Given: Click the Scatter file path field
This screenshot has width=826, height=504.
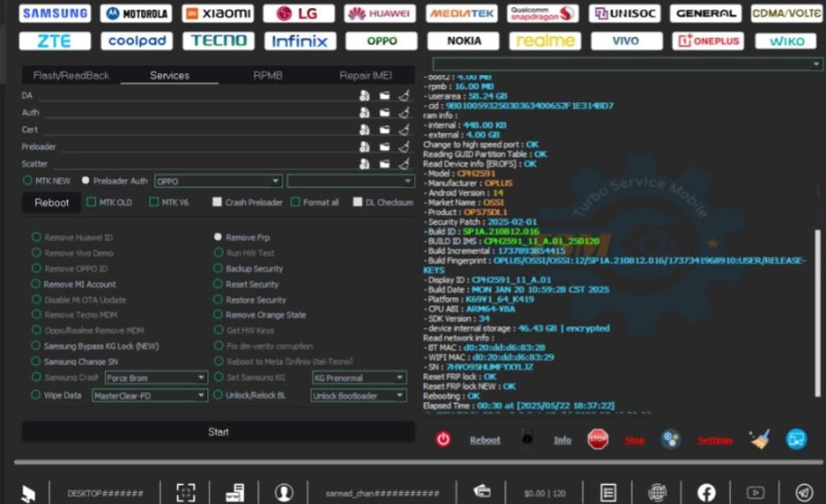Looking at the screenshot, I should pyautogui.click(x=203, y=164).
